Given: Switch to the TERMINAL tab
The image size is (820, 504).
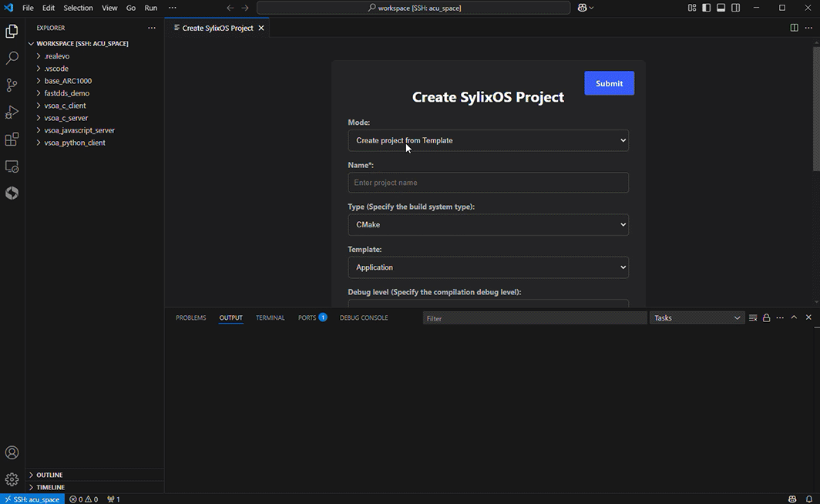Looking at the screenshot, I should (271, 318).
